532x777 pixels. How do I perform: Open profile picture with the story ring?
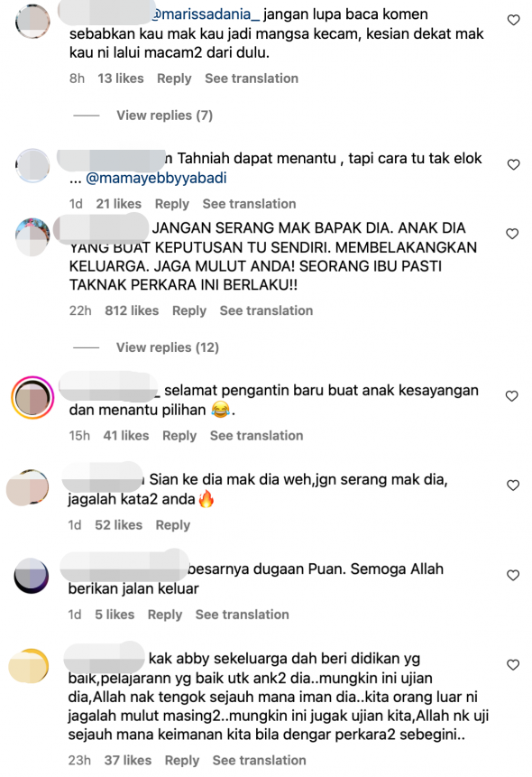click(32, 397)
